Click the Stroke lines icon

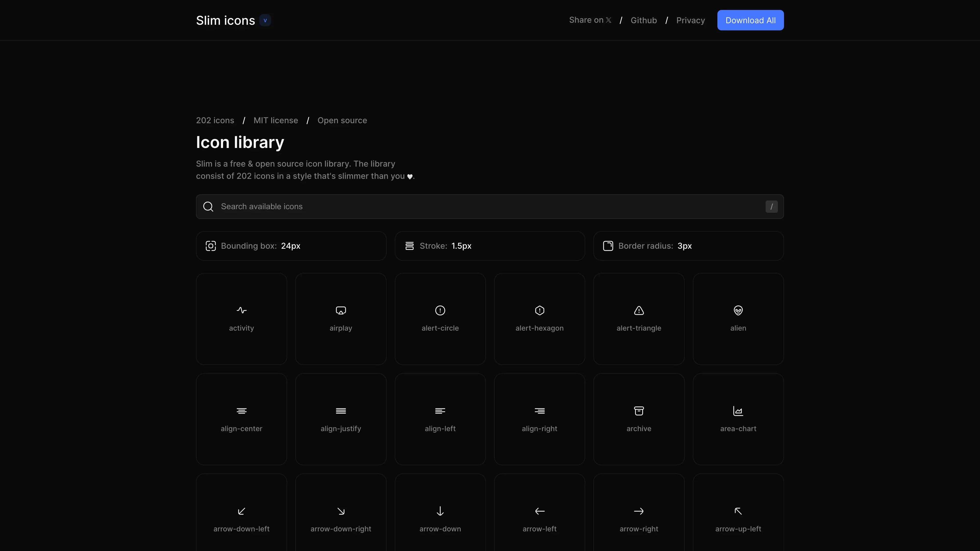(409, 246)
